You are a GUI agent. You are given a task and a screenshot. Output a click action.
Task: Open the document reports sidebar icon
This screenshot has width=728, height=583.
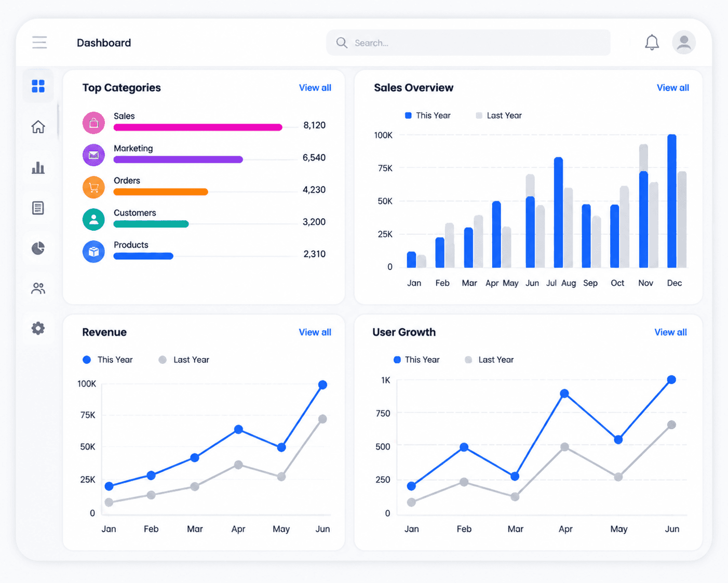[38, 208]
